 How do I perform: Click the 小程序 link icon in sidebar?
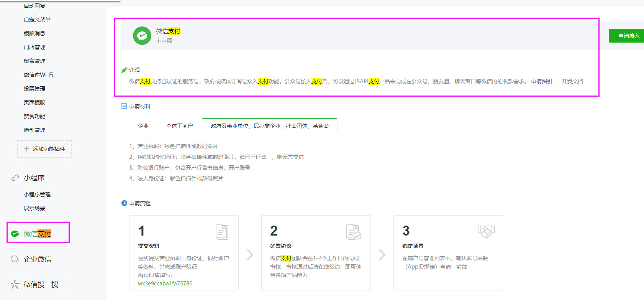[15, 178]
